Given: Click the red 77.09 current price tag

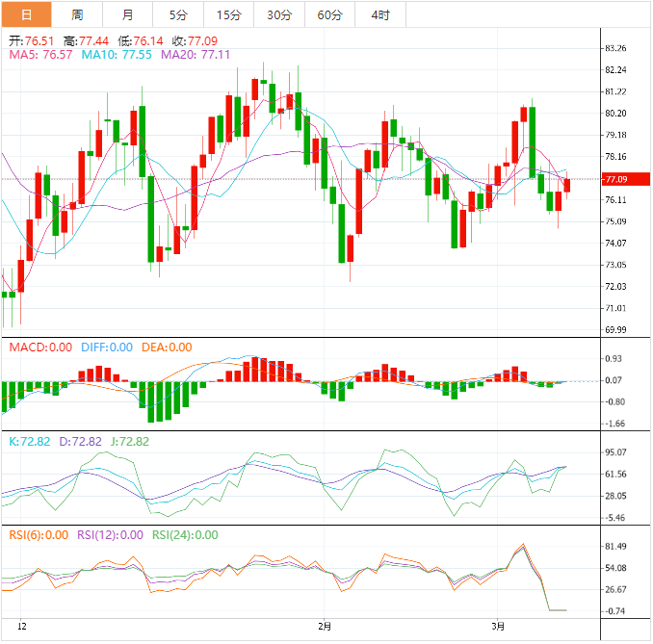Looking at the screenshot, I should click(615, 179).
